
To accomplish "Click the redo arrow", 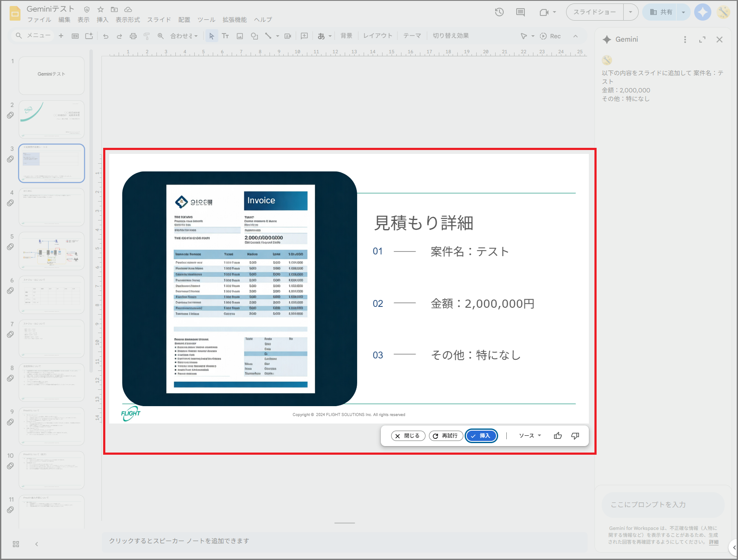I will coord(119,36).
